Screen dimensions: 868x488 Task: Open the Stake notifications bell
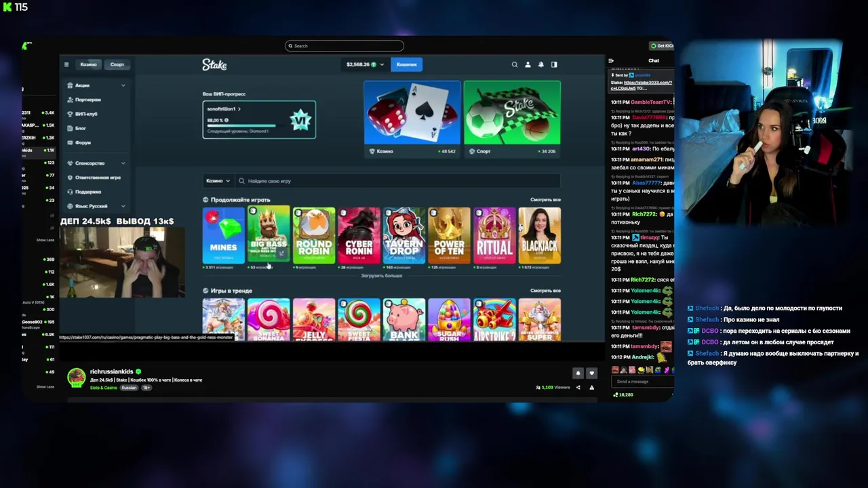[x=541, y=64]
